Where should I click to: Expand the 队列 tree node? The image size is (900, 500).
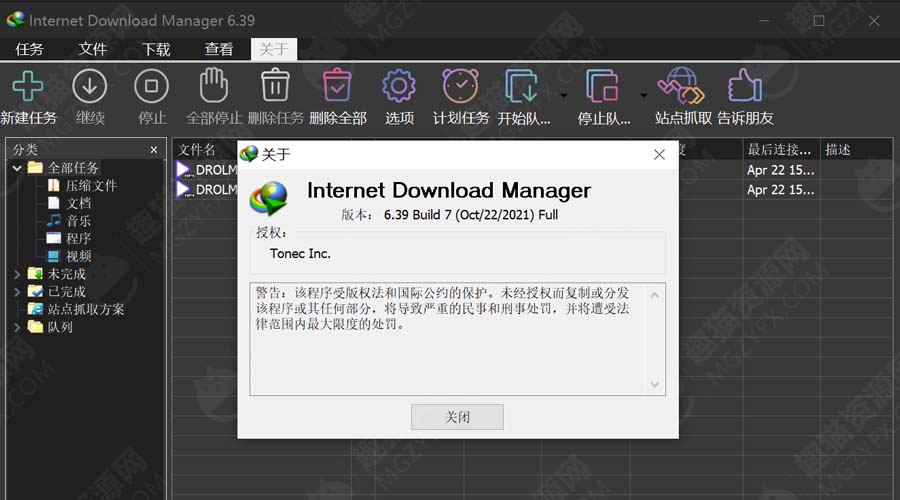tap(17, 328)
